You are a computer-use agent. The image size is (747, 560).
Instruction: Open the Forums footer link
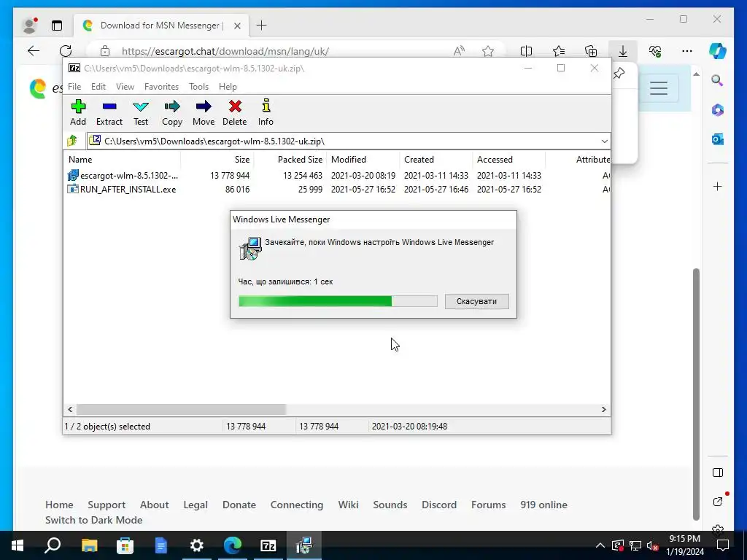click(x=488, y=505)
